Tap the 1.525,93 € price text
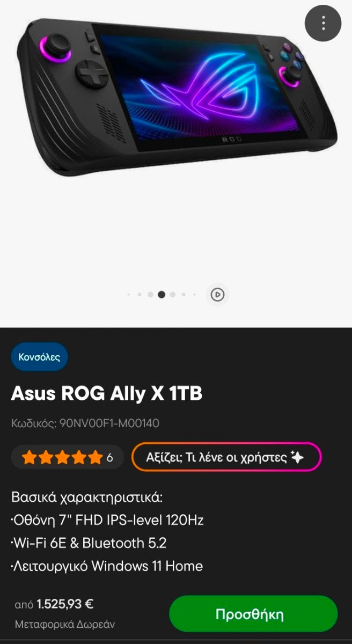352x644 pixels. pyautogui.click(x=65, y=604)
